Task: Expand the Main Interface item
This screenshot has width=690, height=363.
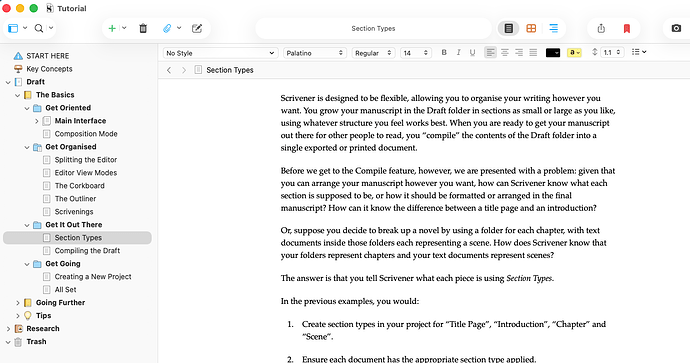Action: coord(37,121)
